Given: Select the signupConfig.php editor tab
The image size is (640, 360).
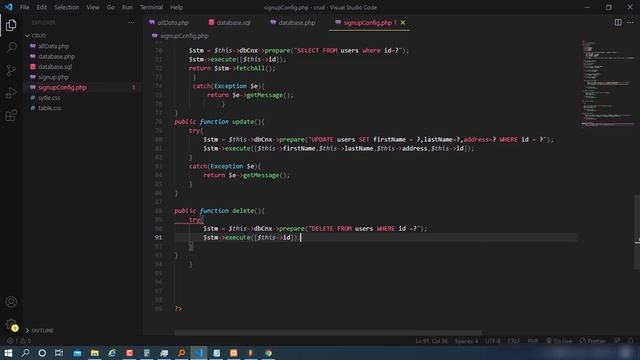Looking at the screenshot, I should click(x=368, y=23).
